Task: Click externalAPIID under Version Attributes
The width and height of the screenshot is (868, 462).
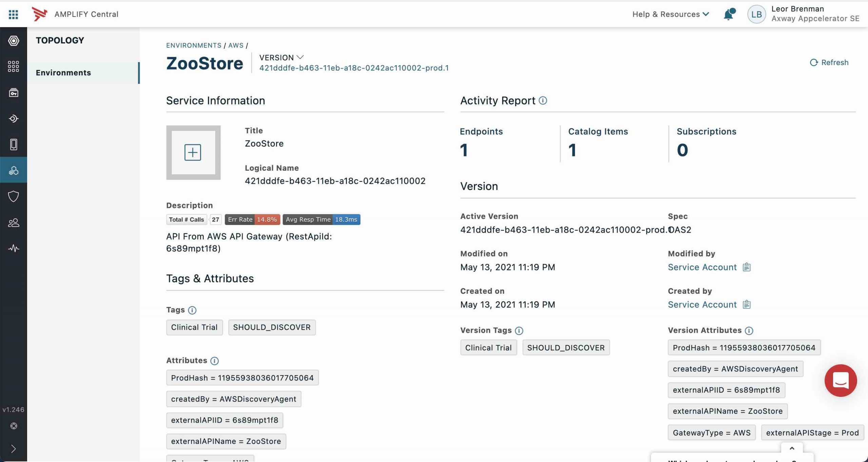Action: click(726, 390)
